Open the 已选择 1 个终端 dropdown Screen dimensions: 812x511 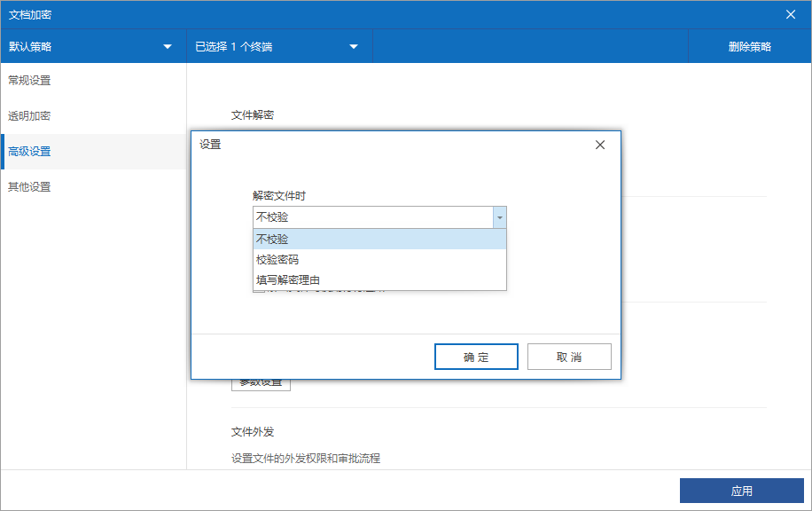tap(279, 47)
